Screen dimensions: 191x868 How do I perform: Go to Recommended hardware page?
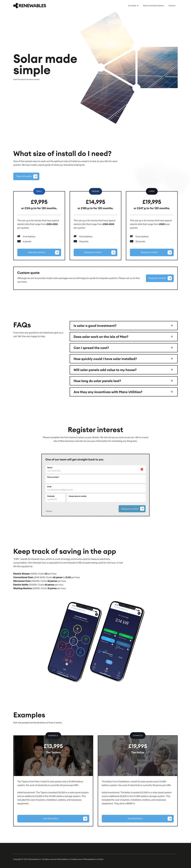coord(153,6)
